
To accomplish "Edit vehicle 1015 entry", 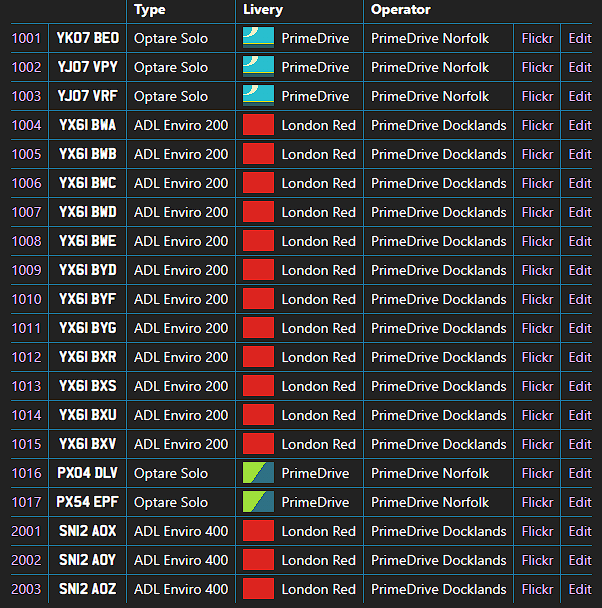I will [580, 444].
